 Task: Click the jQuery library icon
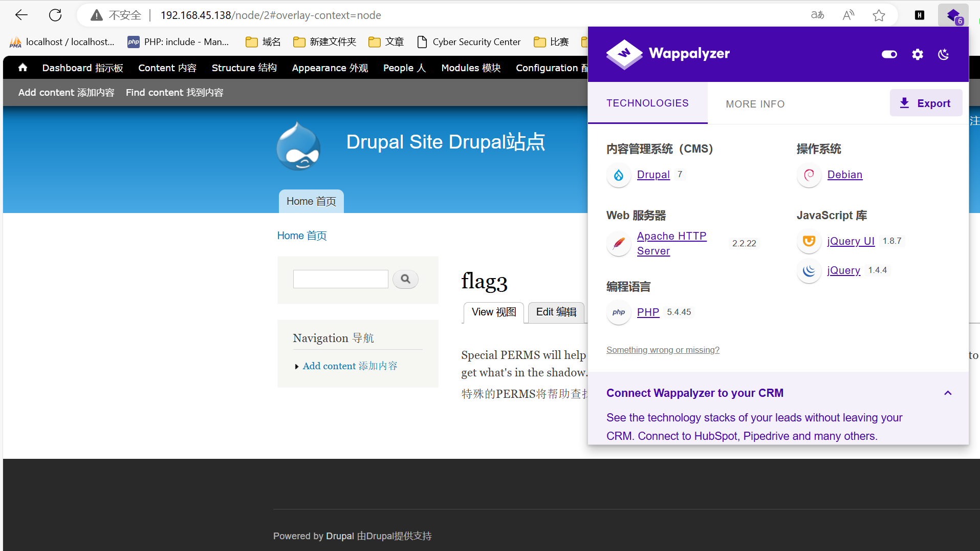[809, 270]
